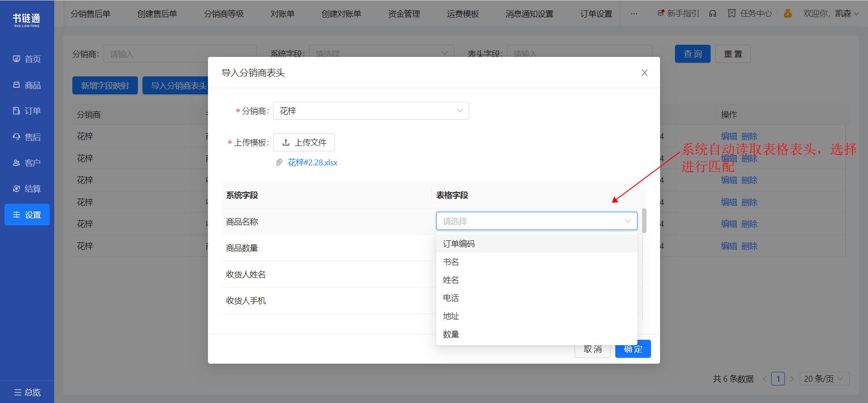The image size is (868, 403).
Task: Click the 查询 search button
Action: coord(693,54)
